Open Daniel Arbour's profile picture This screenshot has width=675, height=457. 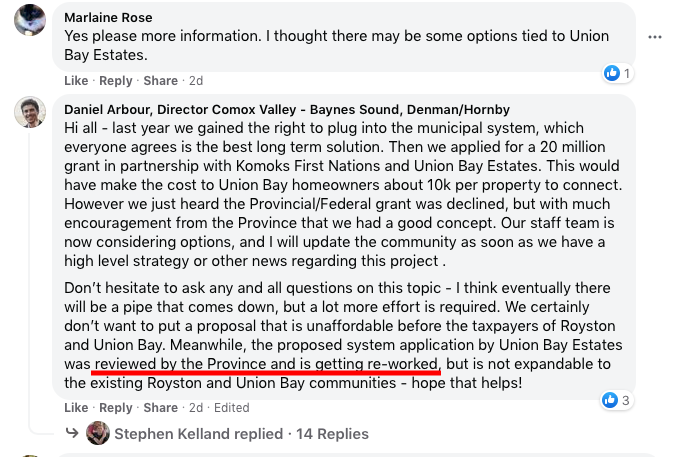point(30,112)
